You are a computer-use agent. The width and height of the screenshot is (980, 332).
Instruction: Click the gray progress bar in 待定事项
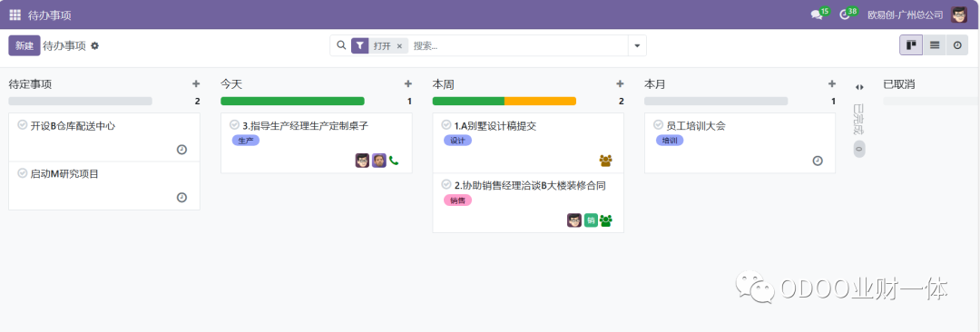click(81, 102)
